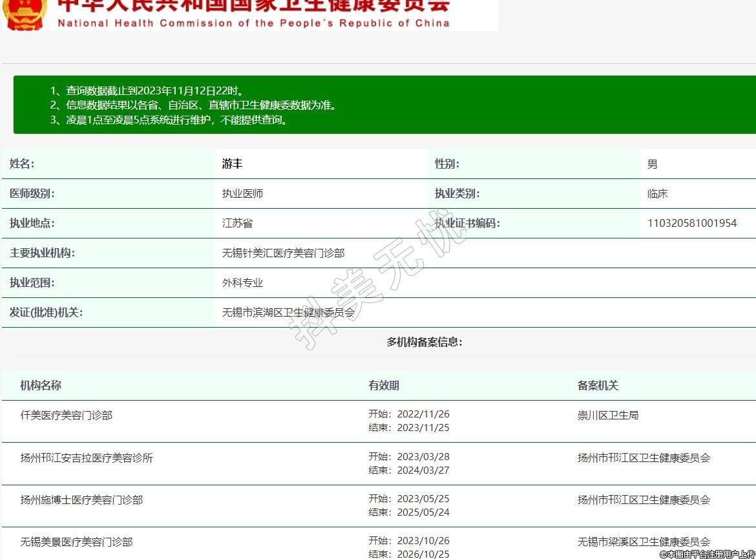Select 崇川区卫生局 filing authority cell
Screen dimensions: 756x559
(x=607, y=416)
